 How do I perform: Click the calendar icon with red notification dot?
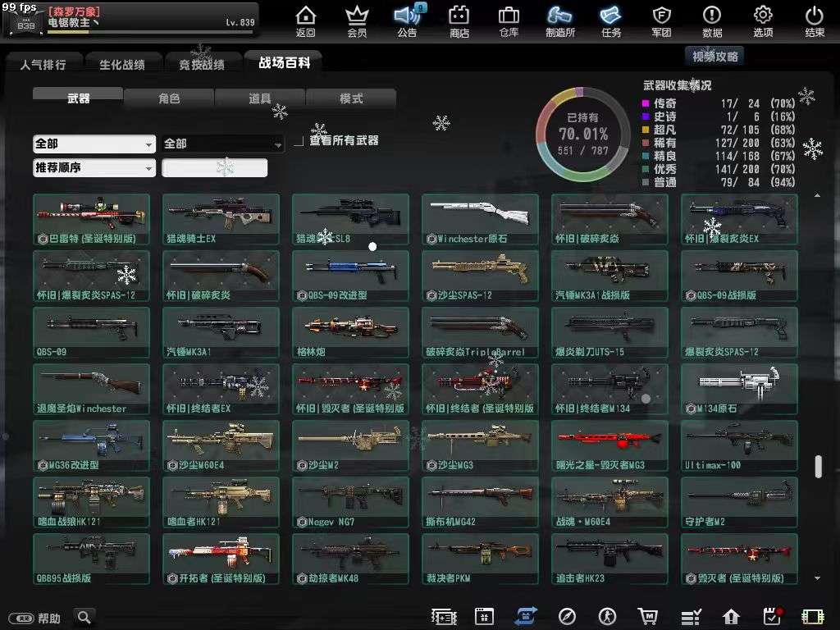click(771, 616)
